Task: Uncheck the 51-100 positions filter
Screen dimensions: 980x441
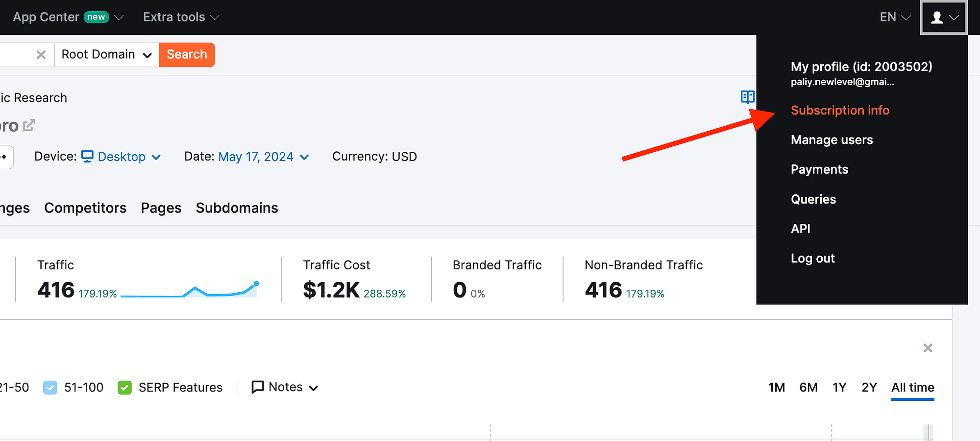Action: click(50, 387)
